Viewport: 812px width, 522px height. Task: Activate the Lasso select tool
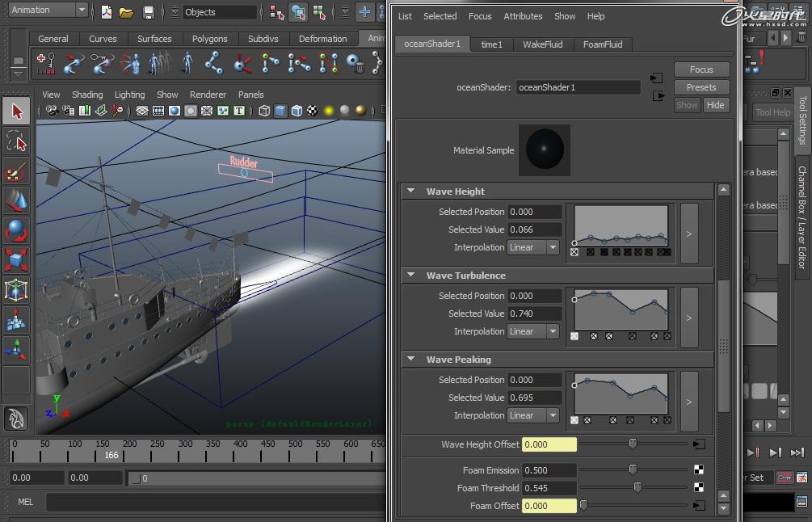(x=17, y=142)
